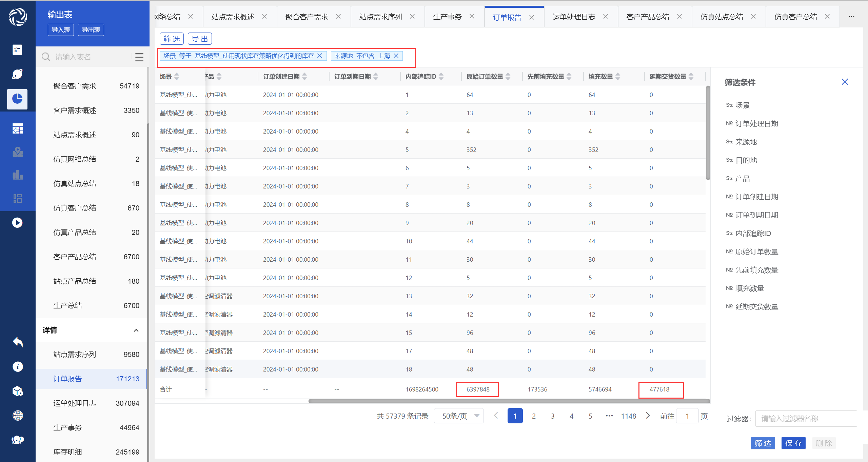Switch to the 生产事务 tab
This screenshot has height=462, width=868.
pyautogui.click(x=447, y=17)
